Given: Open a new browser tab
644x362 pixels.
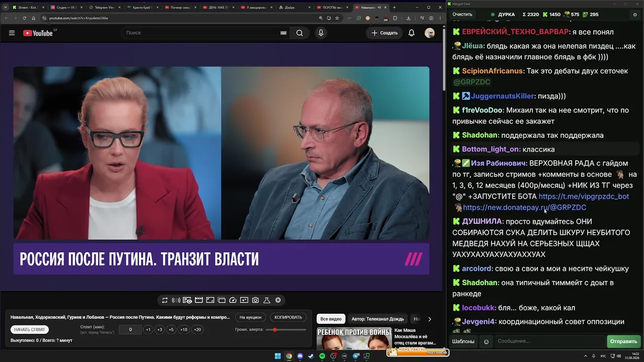Looking at the screenshot, I should tap(394, 8).
